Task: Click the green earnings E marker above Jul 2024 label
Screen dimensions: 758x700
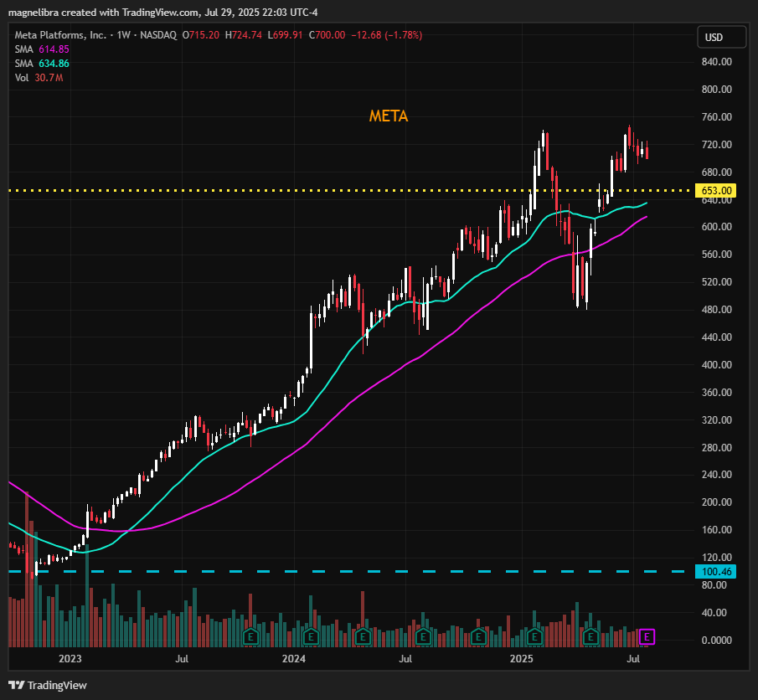Action: pos(423,636)
